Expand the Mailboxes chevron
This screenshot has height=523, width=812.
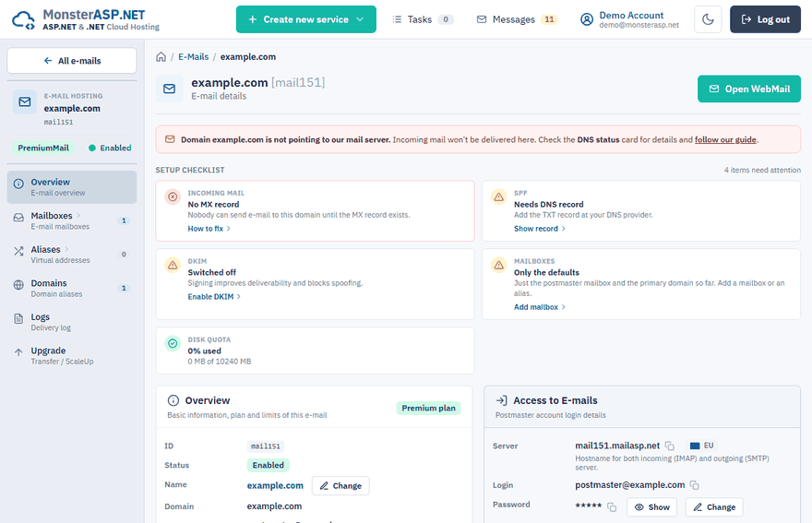(78, 216)
